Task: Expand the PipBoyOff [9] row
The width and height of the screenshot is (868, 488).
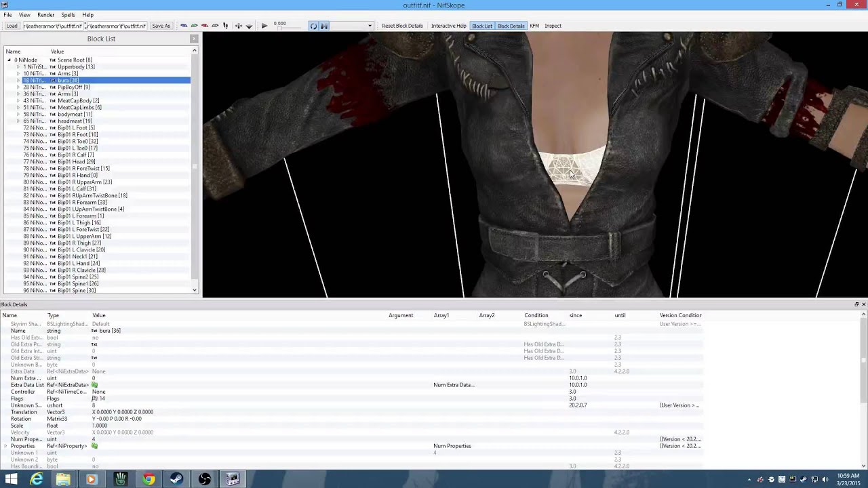Action: 18,87
